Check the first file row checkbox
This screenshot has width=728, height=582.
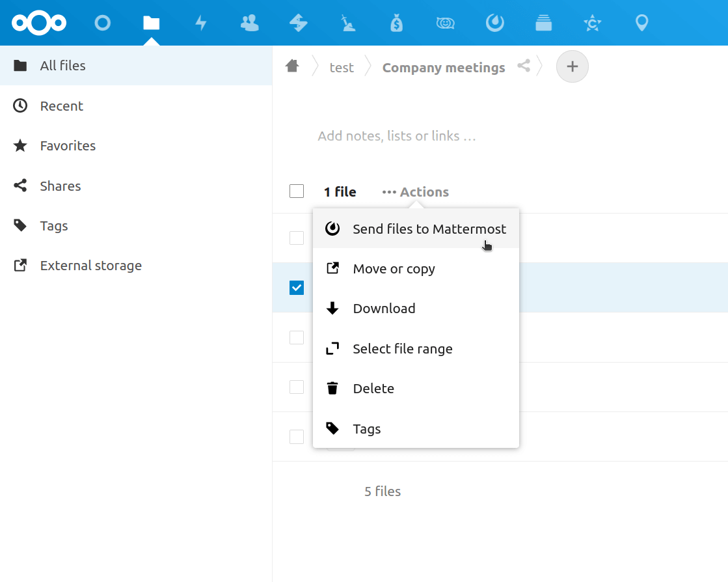(297, 238)
